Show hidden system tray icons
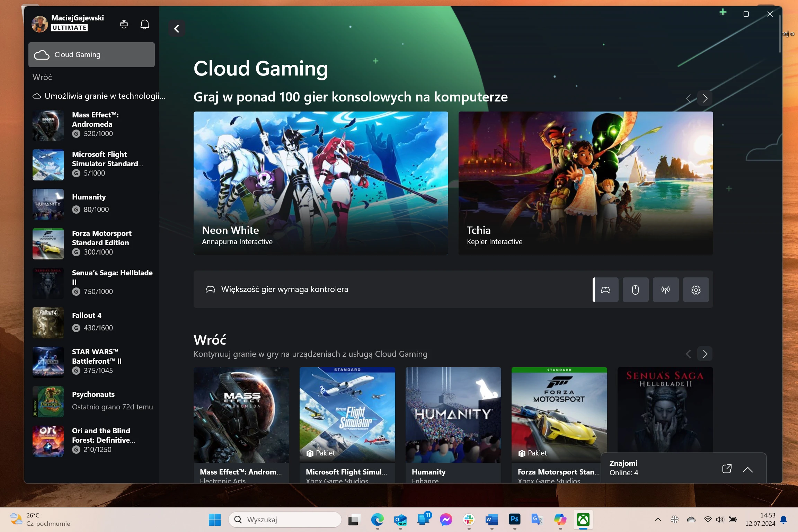This screenshot has height=532, width=798. [658, 520]
